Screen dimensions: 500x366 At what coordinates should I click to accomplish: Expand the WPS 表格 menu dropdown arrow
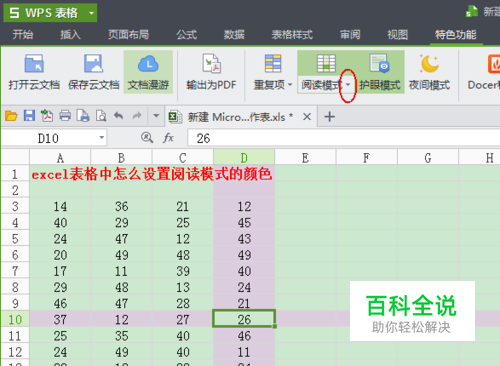(x=92, y=13)
